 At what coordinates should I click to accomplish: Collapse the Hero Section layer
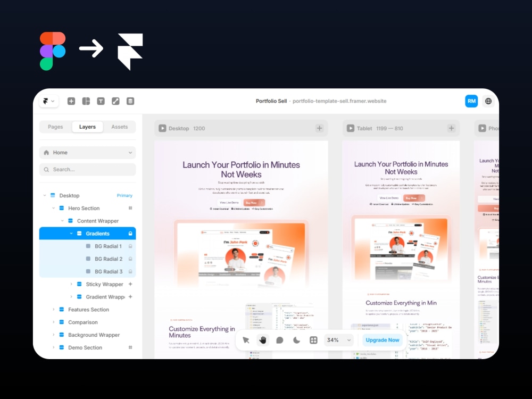[x=53, y=208]
